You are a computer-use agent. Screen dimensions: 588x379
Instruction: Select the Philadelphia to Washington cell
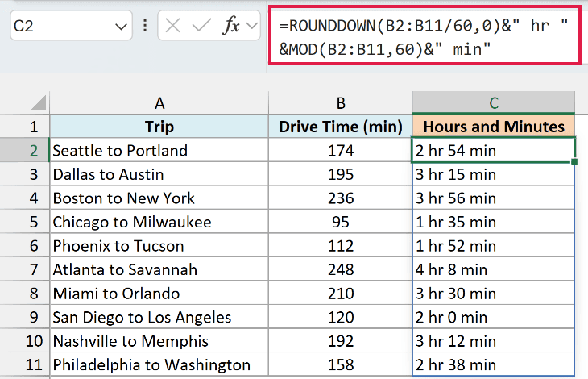pos(159,364)
